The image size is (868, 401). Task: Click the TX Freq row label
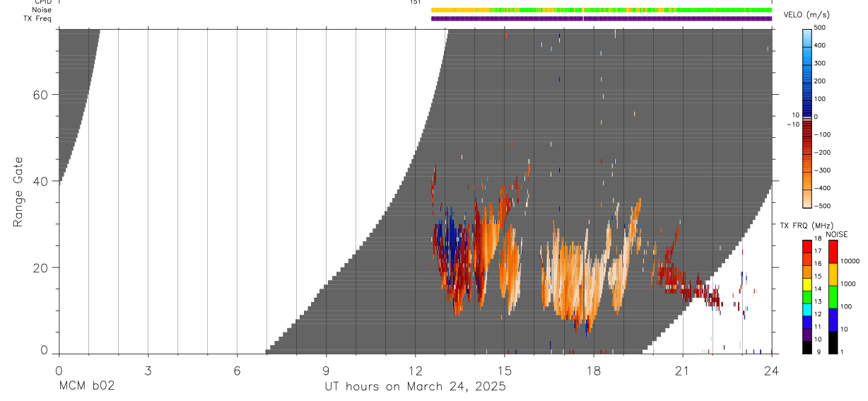37,18
